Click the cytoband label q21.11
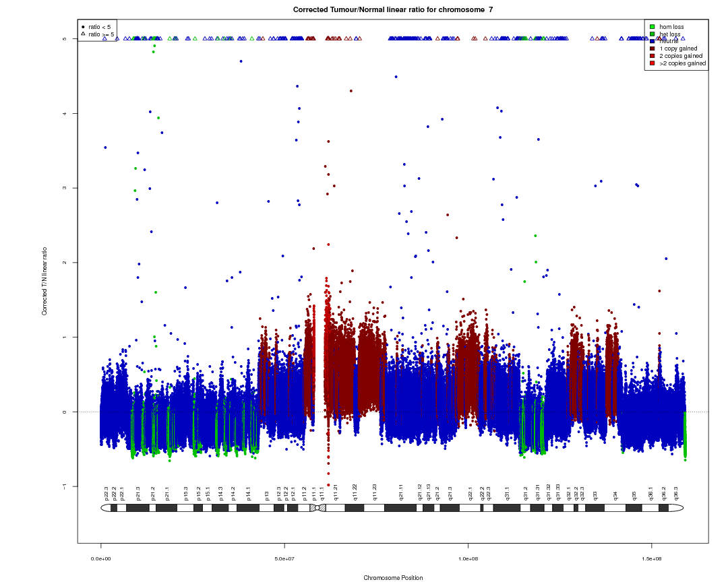 point(401,492)
